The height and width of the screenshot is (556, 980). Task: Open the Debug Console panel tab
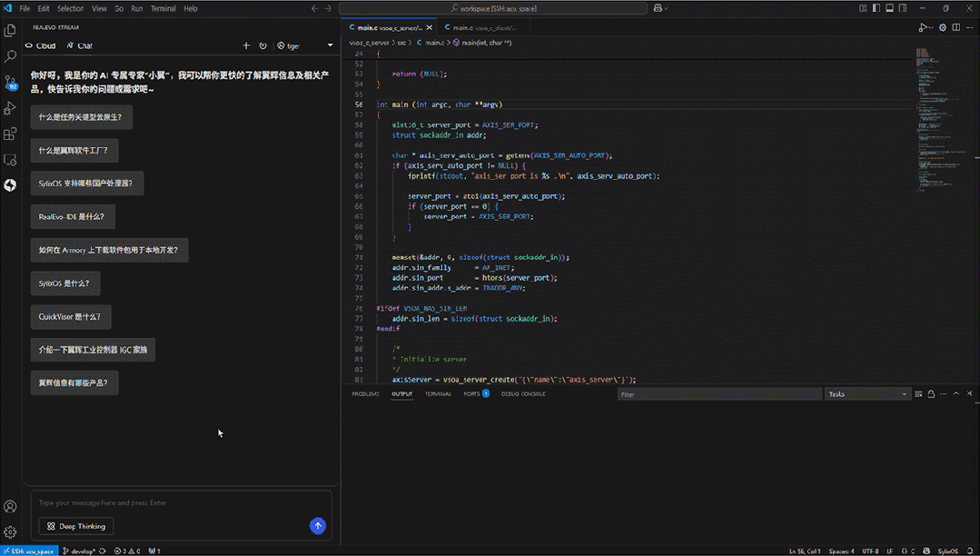pos(523,394)
